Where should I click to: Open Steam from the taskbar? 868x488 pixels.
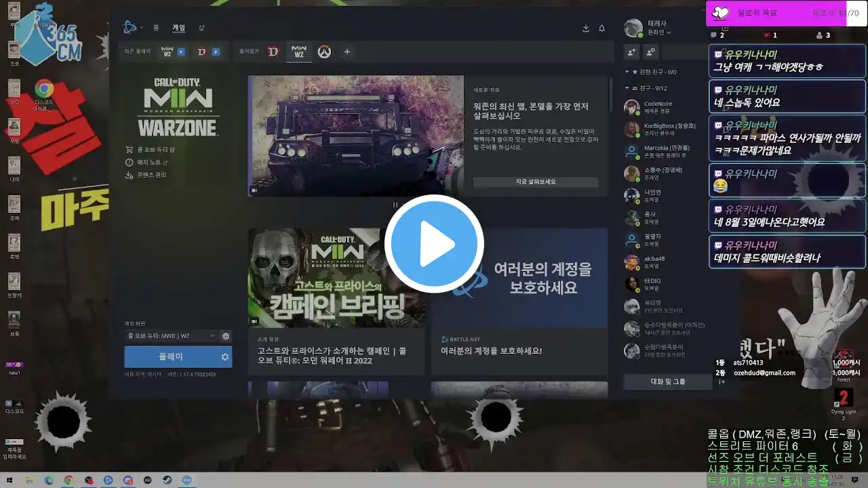tap(167, 481)
